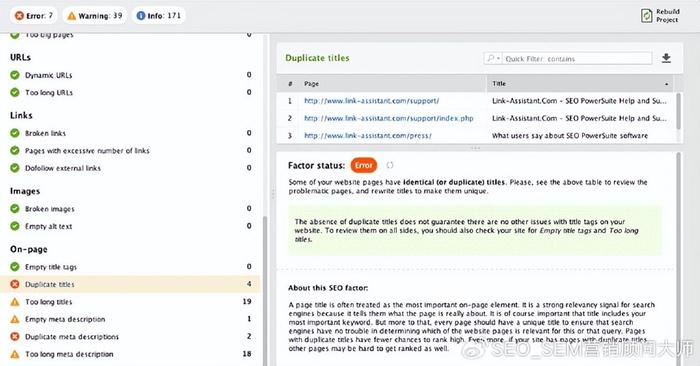Select Too long meta description factor
This screenshot has width=700, height=366.
click(130, 354)
